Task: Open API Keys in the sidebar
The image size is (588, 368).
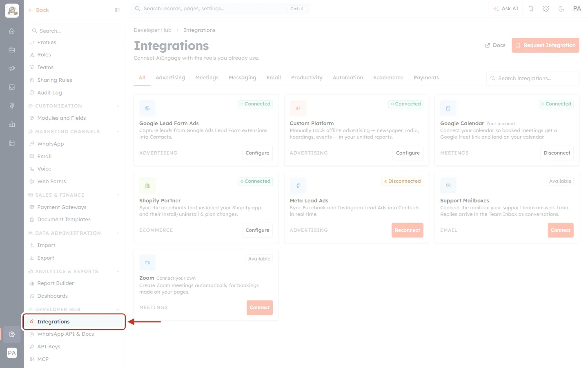Action: pyautogui.click(x=49, y=347)
